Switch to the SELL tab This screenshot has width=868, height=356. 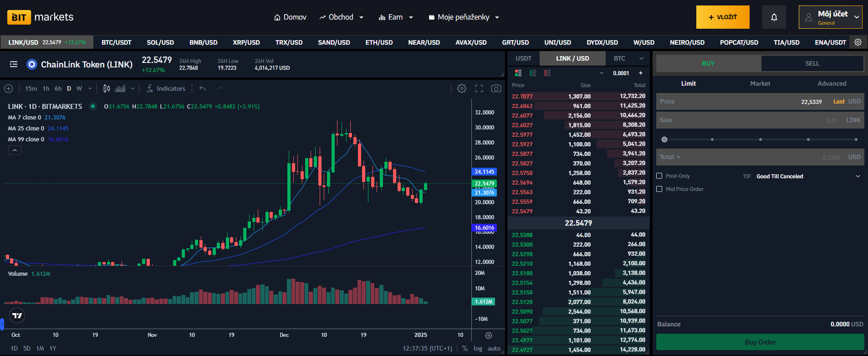point(812,63)
